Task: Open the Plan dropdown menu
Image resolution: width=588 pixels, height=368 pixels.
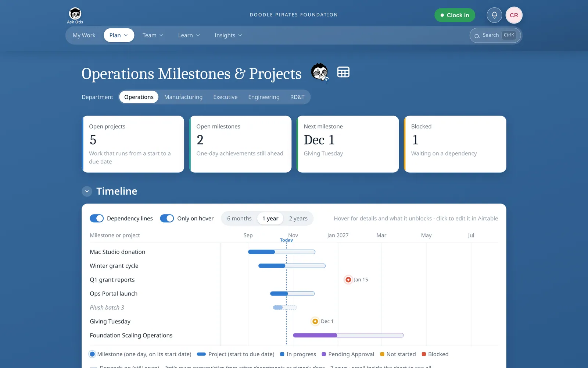Action: click(x=119, y=35)
